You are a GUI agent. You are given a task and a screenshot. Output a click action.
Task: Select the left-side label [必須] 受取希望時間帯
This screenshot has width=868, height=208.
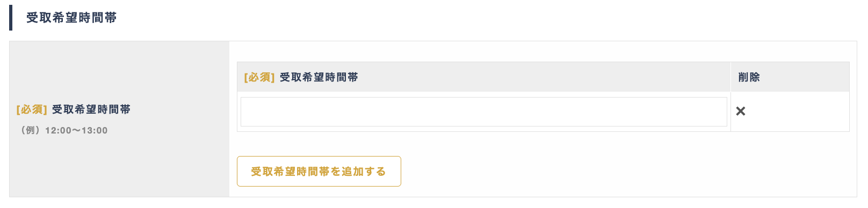point(74,109)
